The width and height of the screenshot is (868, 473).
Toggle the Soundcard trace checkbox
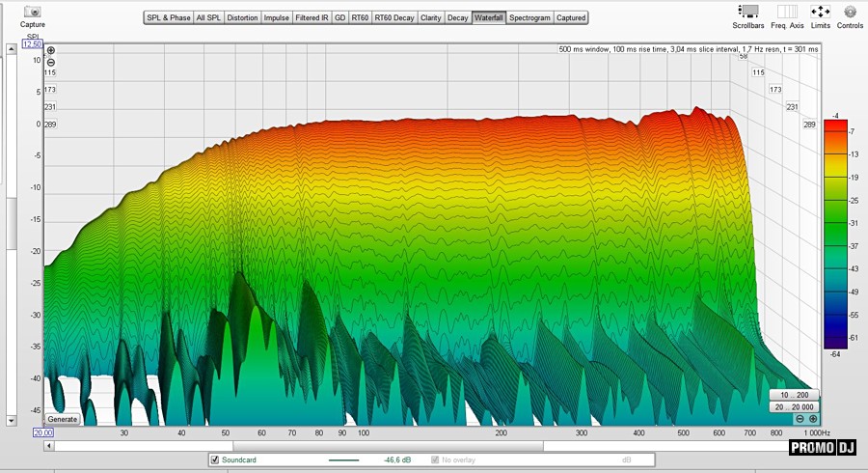point(215,460)
